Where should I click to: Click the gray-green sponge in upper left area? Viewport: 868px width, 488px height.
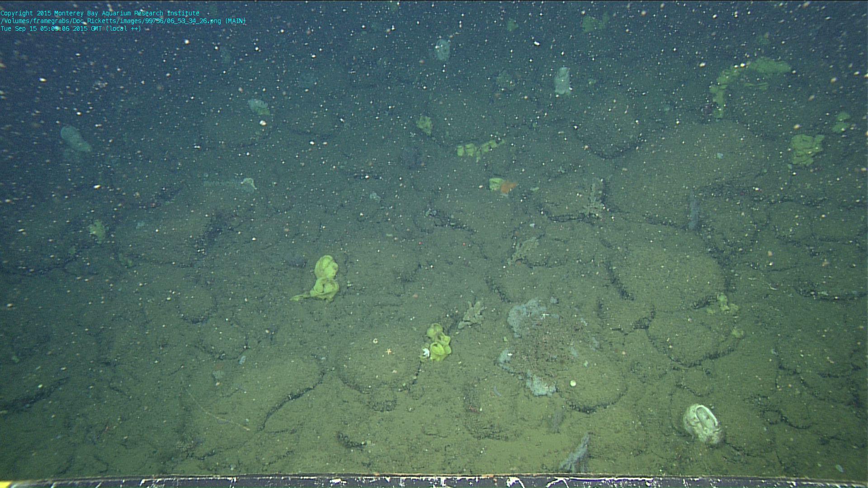pos(259,107)
